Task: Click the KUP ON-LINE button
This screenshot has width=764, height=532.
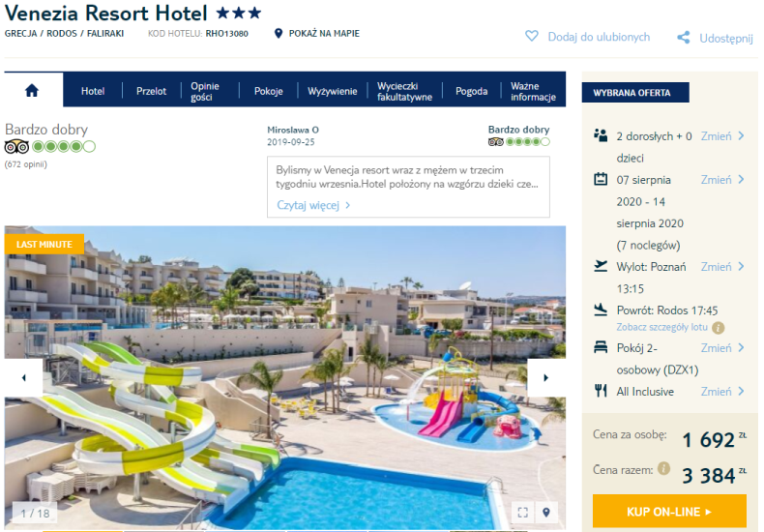Action: point(669,512)
